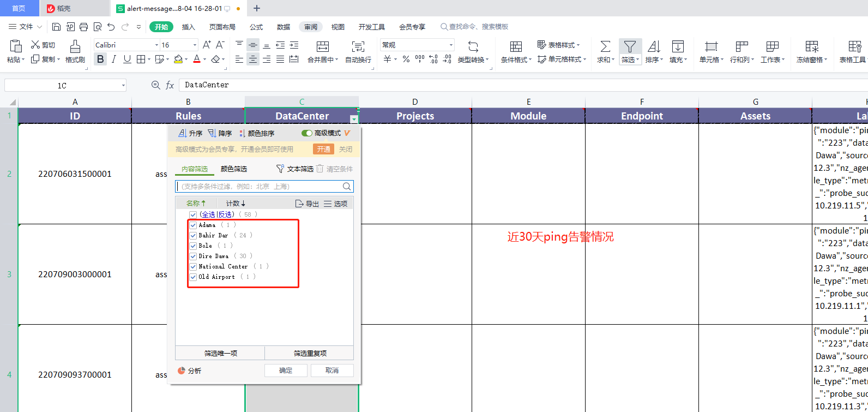
Task: Click the Format Painter (格式刷) icon
Action: pos(75,46)
